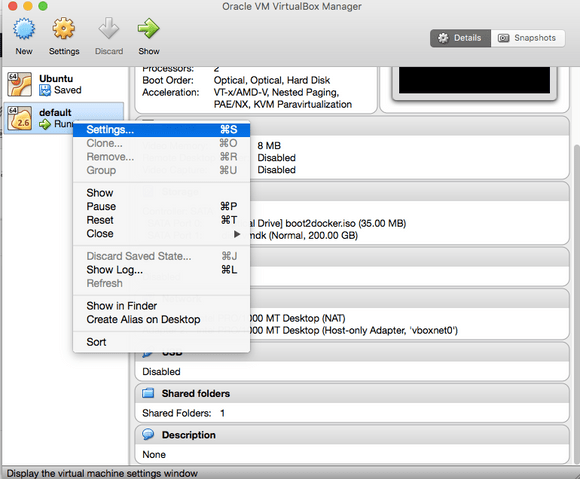Image resolution: width=580 pixels, height=479 pixels.
Task: Click the Refresh menu entry
Action: pyautogui.click(x=161, y=283)
